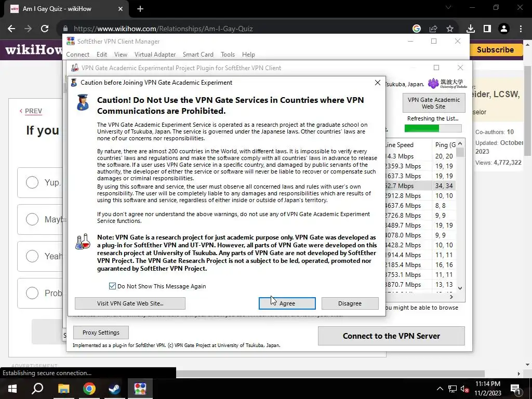Click SoftEther VPN Client Manager title icon
Viewport: 532px width, 399px height.
point(71,41)
